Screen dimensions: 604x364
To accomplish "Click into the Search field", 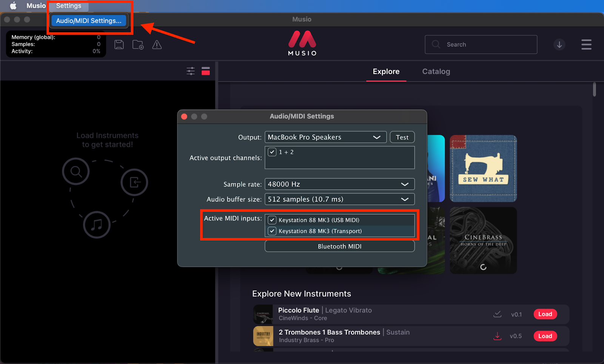I will tap(481, 45).
